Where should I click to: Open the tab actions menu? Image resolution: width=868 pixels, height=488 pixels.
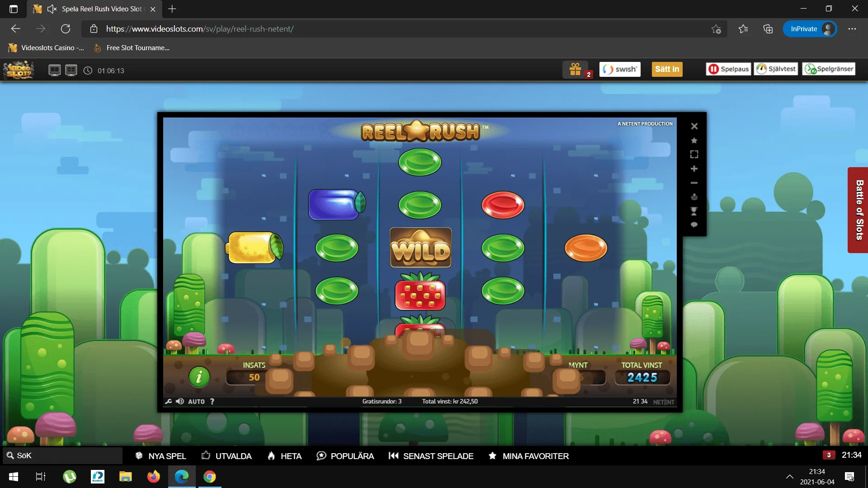point(14,9)
